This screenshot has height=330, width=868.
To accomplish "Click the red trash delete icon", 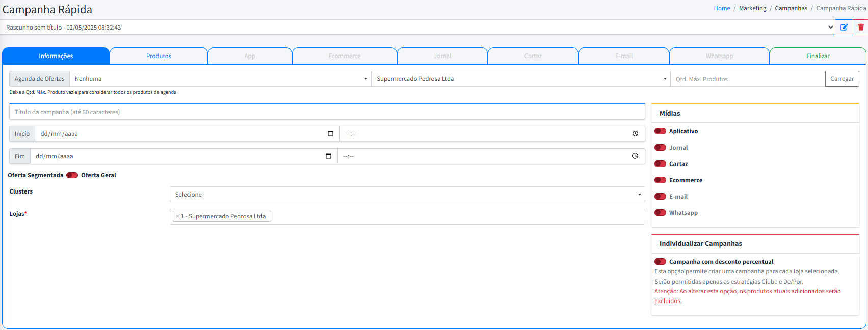I will [861, 28].
